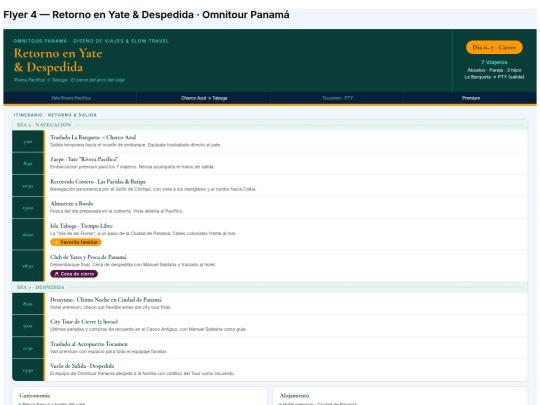Select the Traslado La Barqueta → Charco Azul row
The image size is (540, 405).
click(270, 141)
